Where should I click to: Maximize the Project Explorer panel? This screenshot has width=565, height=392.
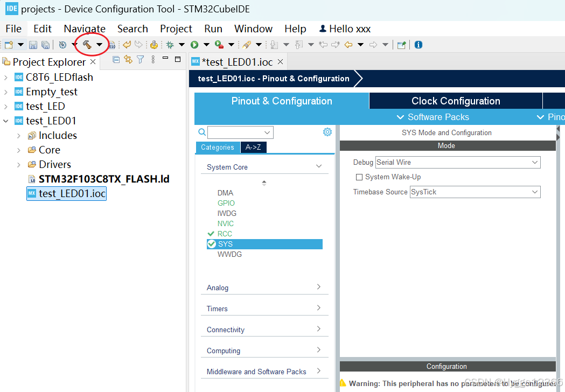(x=178, y=59)
